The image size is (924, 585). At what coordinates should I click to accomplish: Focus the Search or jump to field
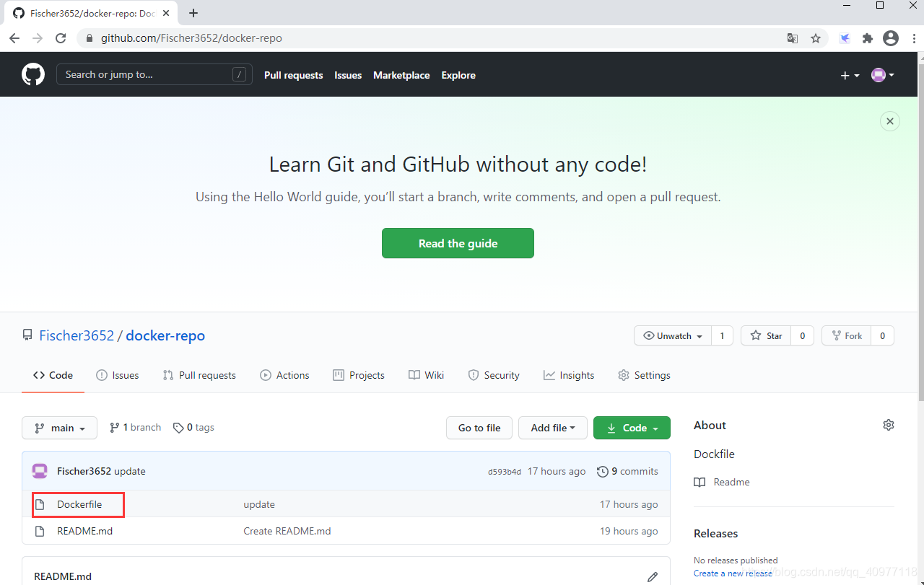click(x=154, y=74)
